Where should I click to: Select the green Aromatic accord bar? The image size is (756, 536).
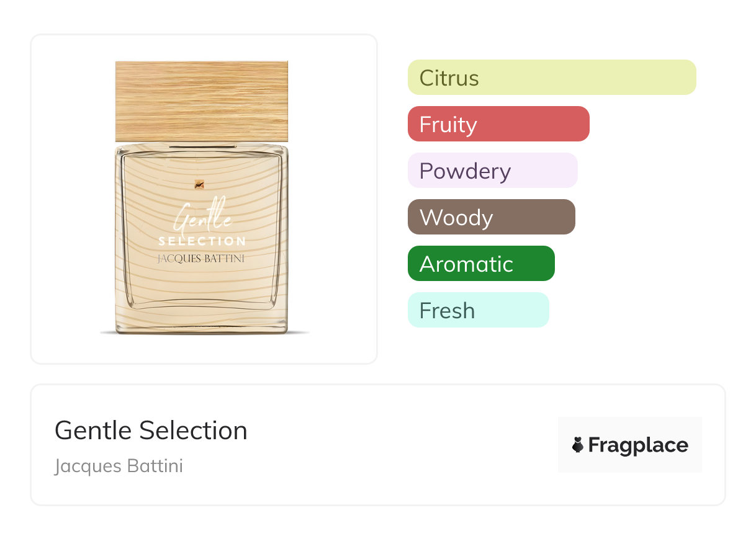[x=481, y=264]
